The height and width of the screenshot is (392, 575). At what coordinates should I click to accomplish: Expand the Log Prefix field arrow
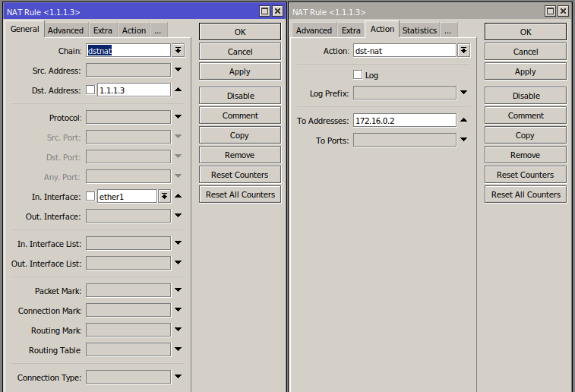pyautogui.click(x=464, y=93)
